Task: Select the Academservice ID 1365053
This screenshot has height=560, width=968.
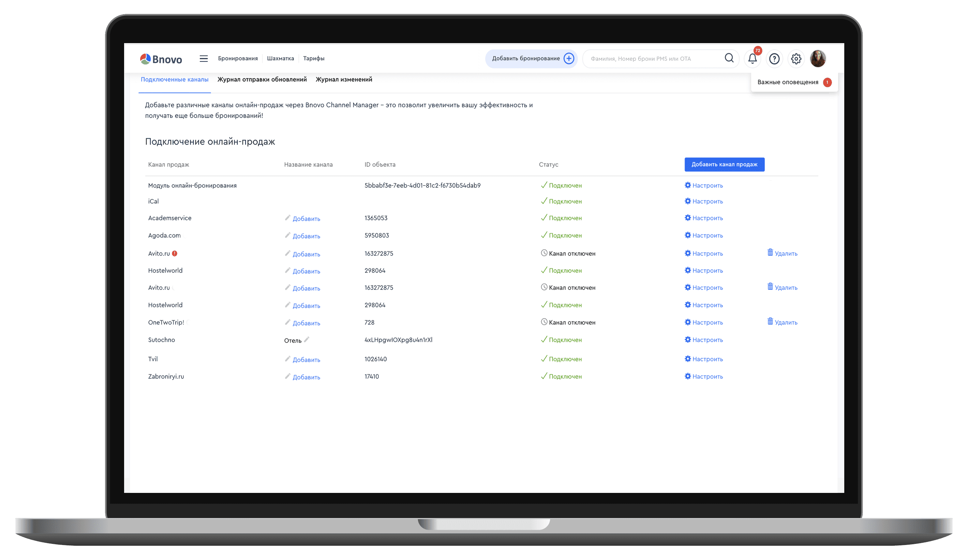Action: pos(376,218)
